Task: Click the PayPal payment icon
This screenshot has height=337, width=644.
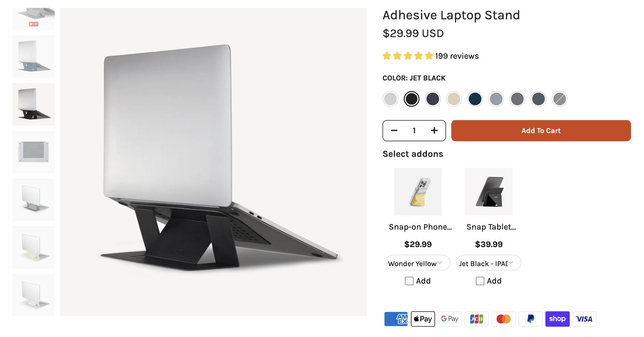Action: pyautogui.click(x=530, y=319)
